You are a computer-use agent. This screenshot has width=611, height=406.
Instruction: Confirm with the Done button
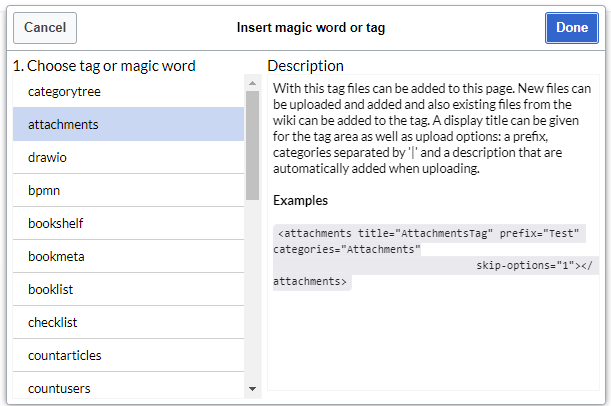click(572, 28)
